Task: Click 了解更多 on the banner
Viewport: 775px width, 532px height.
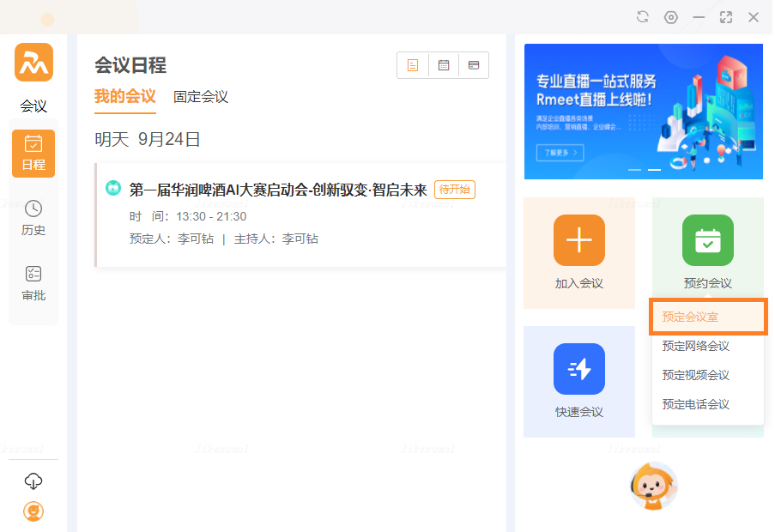Action: coord(560,153)
